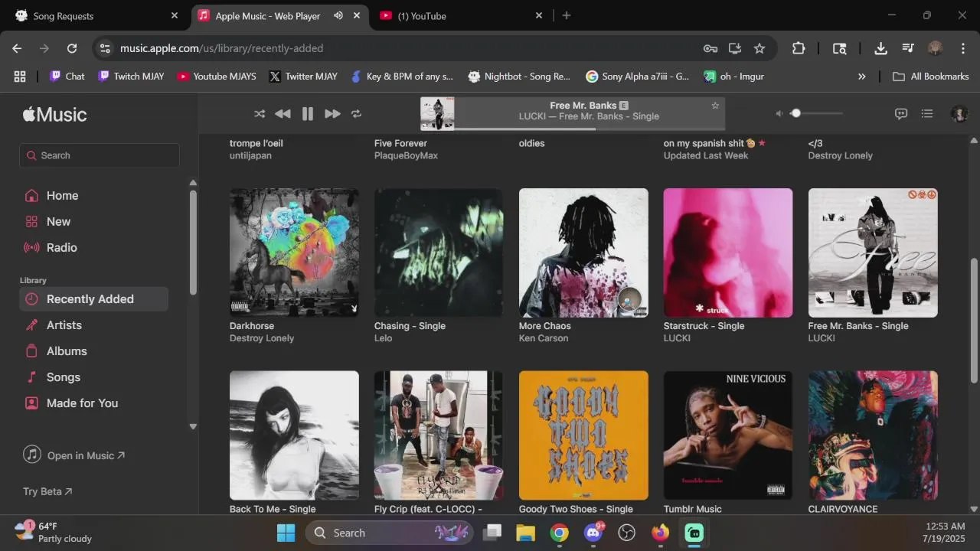This screenshot has width=980, height=551.
Task: Mute the Apple Music tab audio icon
Action: (x=338, y=15)
